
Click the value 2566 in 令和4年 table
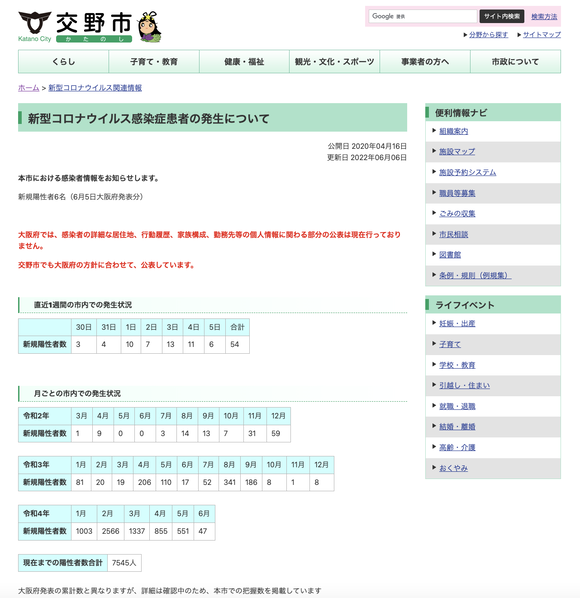coord(111,531)
